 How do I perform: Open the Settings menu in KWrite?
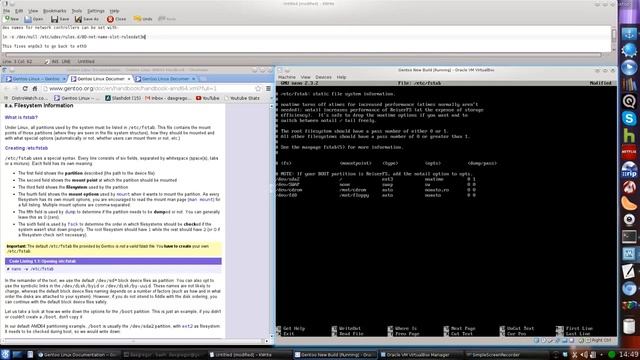96,11
